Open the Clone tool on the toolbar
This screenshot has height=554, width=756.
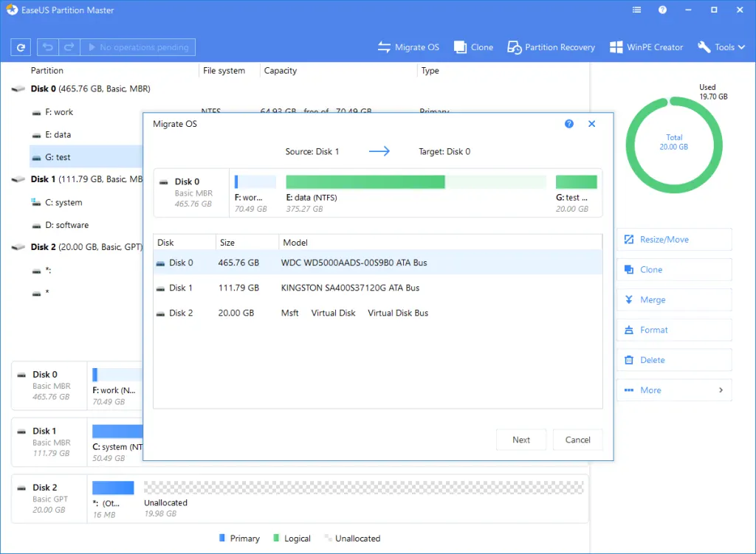pyautogui.click(x=472, y=46)
